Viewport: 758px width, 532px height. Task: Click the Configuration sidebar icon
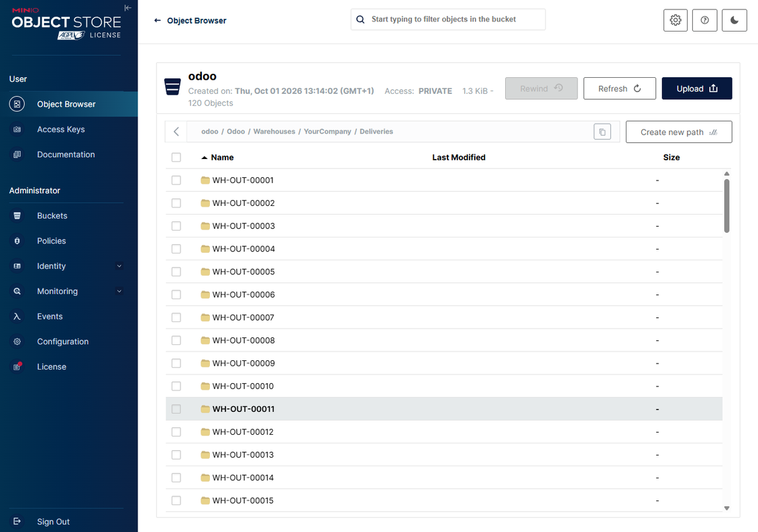[x=17, y=341]
